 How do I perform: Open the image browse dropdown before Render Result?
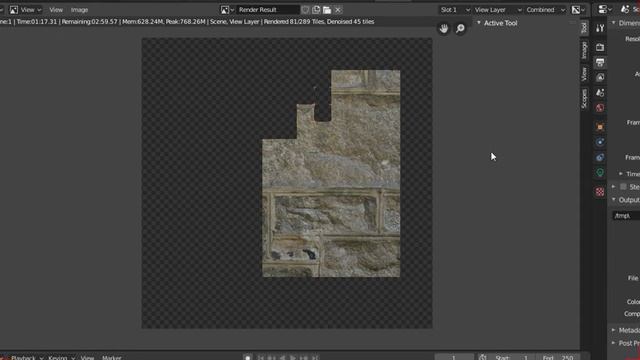coord(227,9)
